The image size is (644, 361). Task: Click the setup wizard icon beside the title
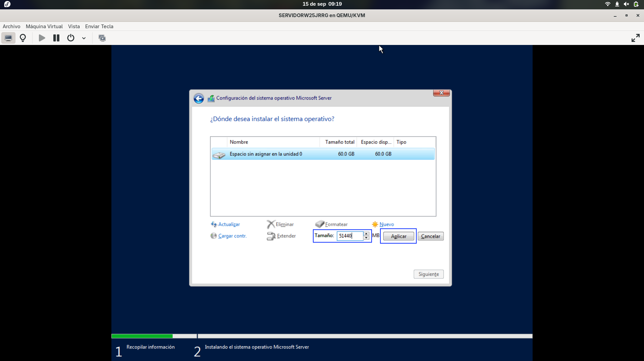[211, 98]
